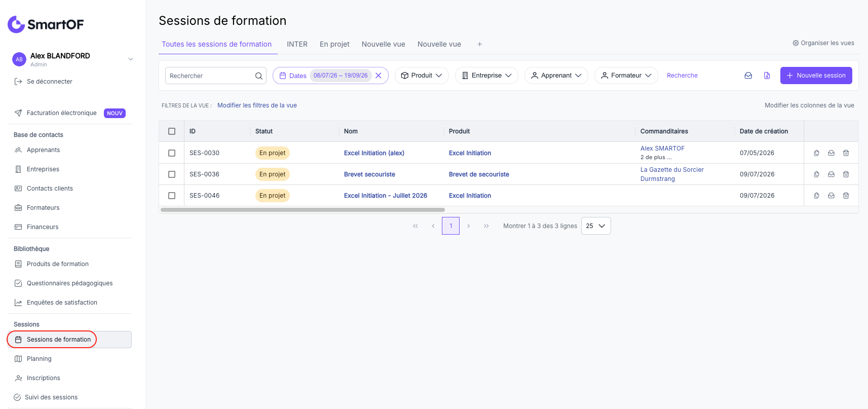The height and width of the screenshot is (409, 868).
Task: Add a new view with plus icon
Action: (479, 45)
